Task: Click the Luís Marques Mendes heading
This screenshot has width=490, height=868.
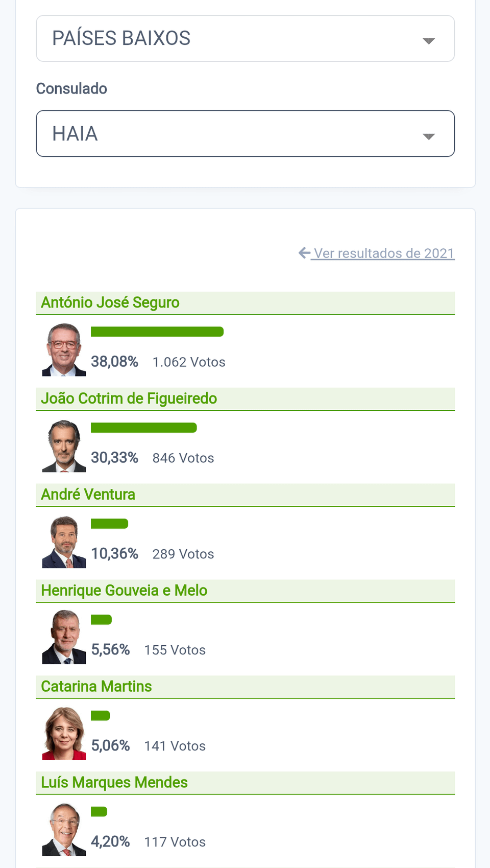Action: point(114,783)
